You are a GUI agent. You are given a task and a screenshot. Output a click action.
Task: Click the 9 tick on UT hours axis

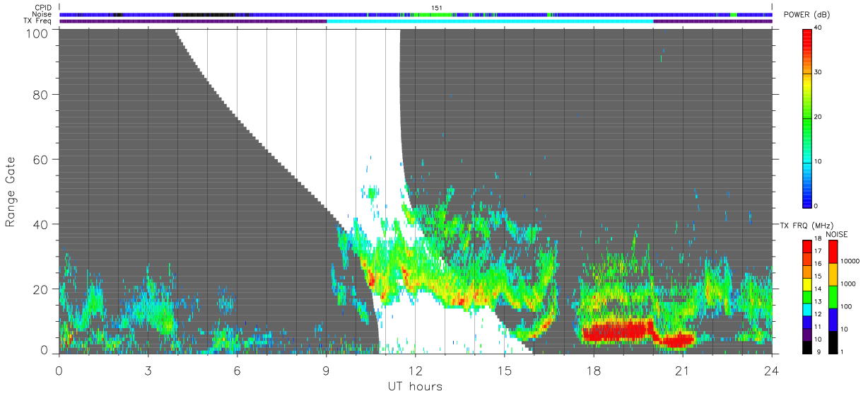pyautogui.click(x=326, y=370)
